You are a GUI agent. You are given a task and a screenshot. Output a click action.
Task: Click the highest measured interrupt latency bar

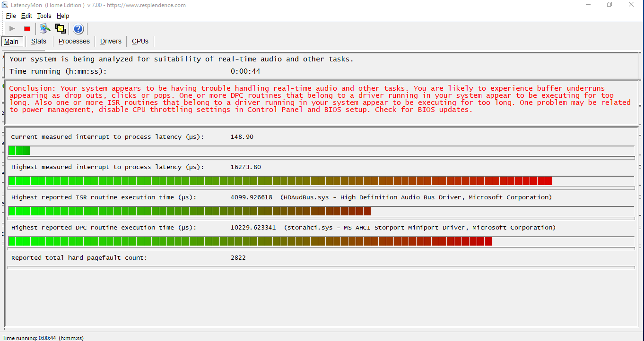click(x=321, y=181)
